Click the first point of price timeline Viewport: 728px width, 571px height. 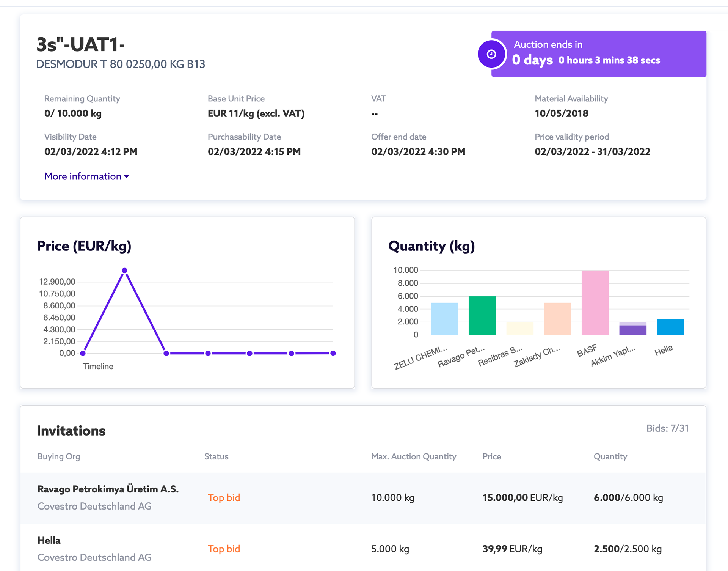point(83,353)
